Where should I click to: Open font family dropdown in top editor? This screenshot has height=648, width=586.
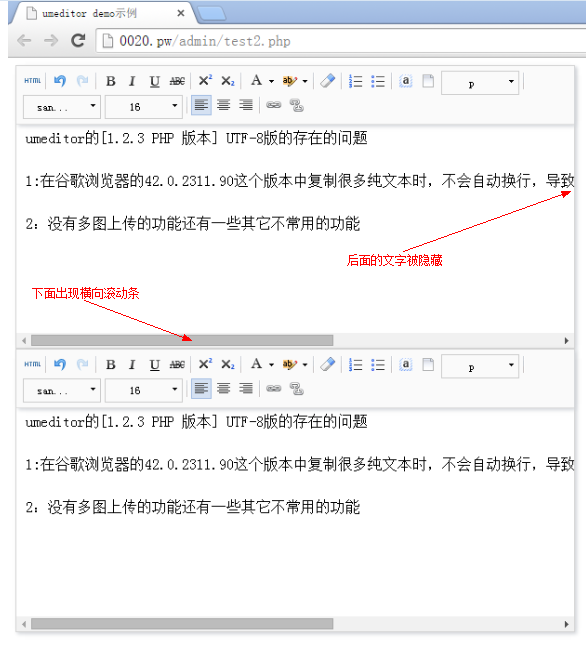[x=62, y=107]
